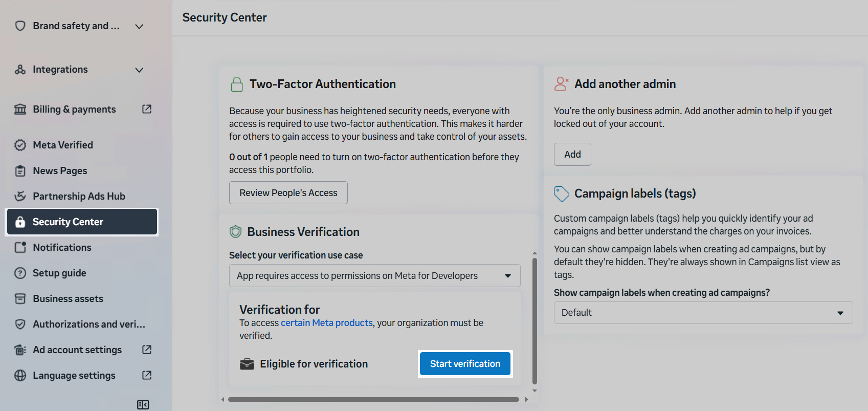Screen dimensions: 868x411
Task: Click the Meta Verified badge icon
Action: (20, 145)
